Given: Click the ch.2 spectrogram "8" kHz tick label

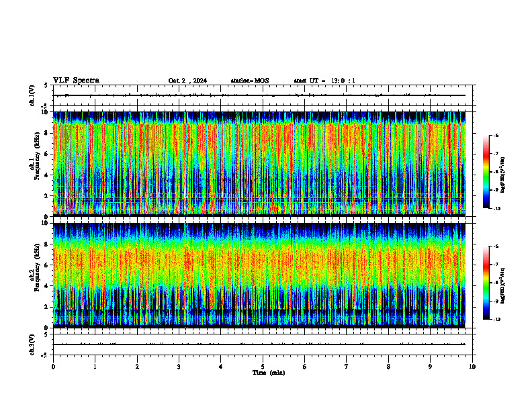Looking at the screenshot, I should tap(46, 244).
